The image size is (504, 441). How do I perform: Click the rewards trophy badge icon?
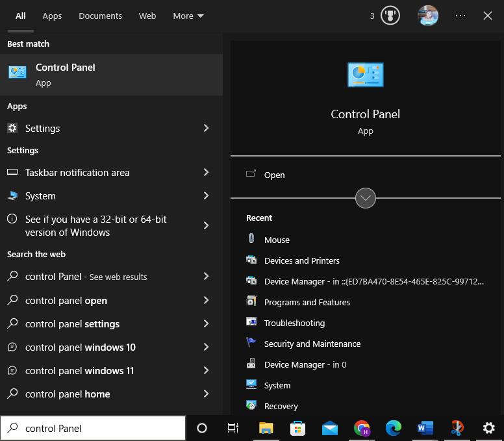[x=390, y=16]
